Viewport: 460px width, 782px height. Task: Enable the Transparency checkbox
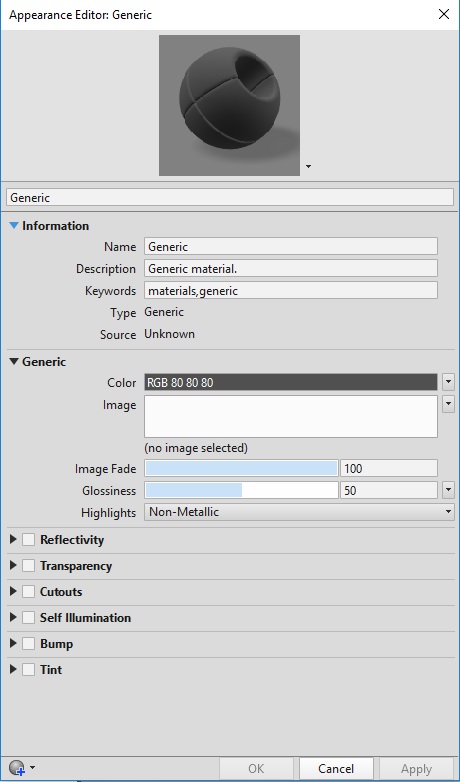[x=28, y=566]
